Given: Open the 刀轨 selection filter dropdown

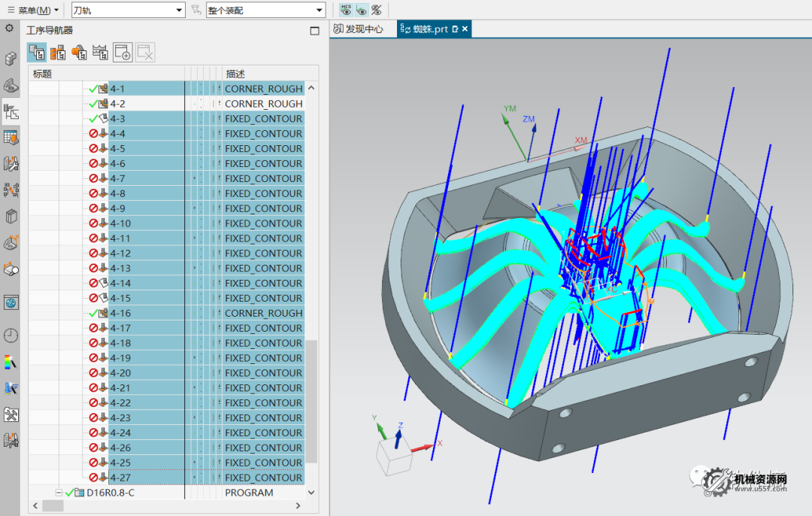Looking at the screenshot, I should coord(128,10).
